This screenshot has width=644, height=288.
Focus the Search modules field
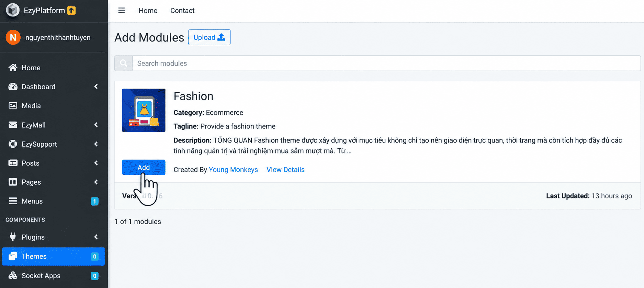point(386,63)
